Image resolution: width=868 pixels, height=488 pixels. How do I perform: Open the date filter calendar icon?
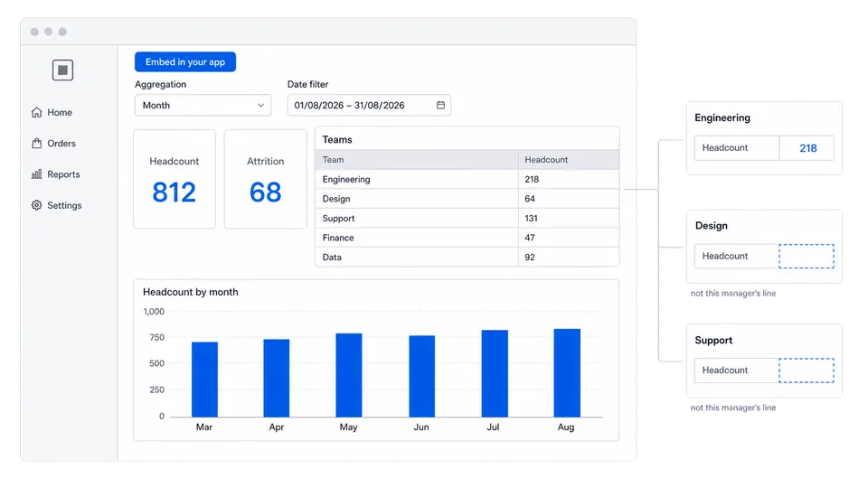click(440, 105)
